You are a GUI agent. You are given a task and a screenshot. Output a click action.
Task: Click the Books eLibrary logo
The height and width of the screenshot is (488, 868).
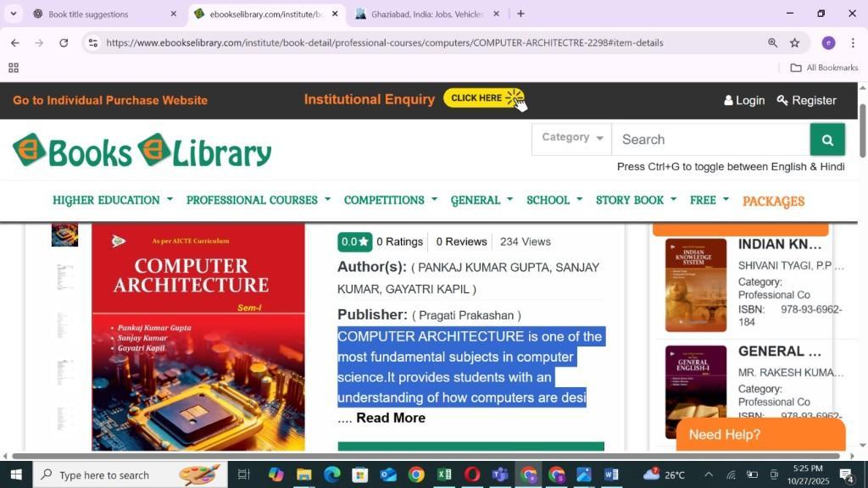pyautogui.click(x=142, y=151)
